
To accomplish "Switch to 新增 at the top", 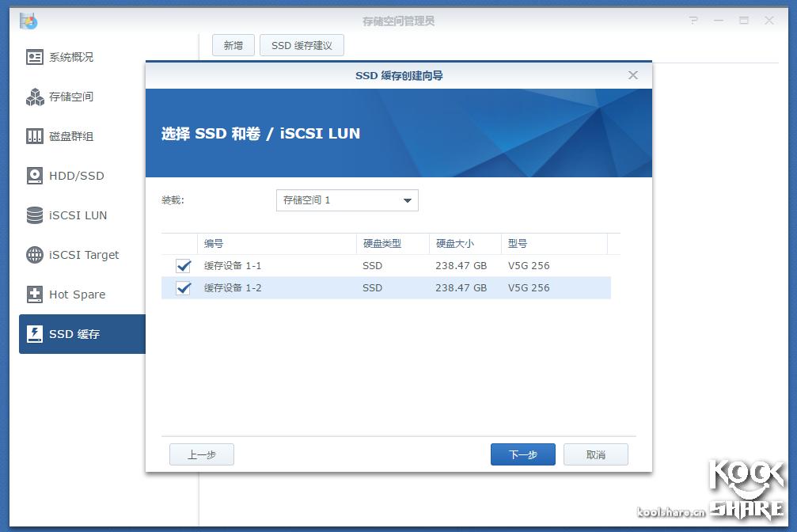I will tap(233, 45).
